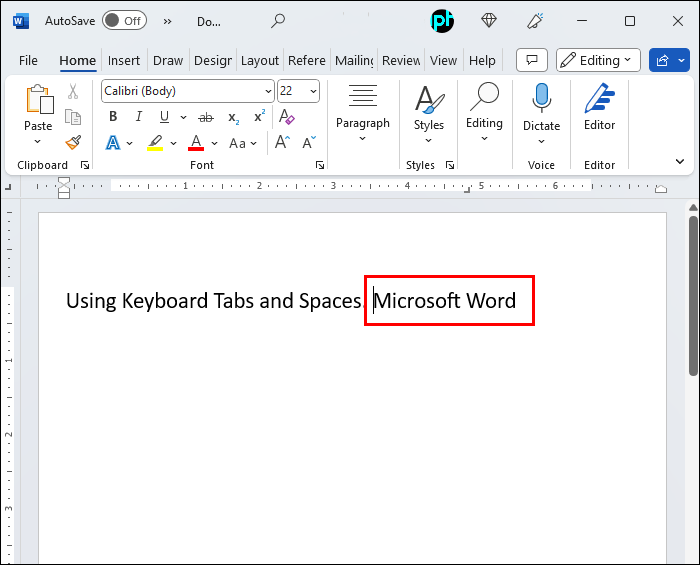Screen dimensions: 700x565
Task: Click the Coming Soon megaphone icon
Action: click(x=535, y=21)
